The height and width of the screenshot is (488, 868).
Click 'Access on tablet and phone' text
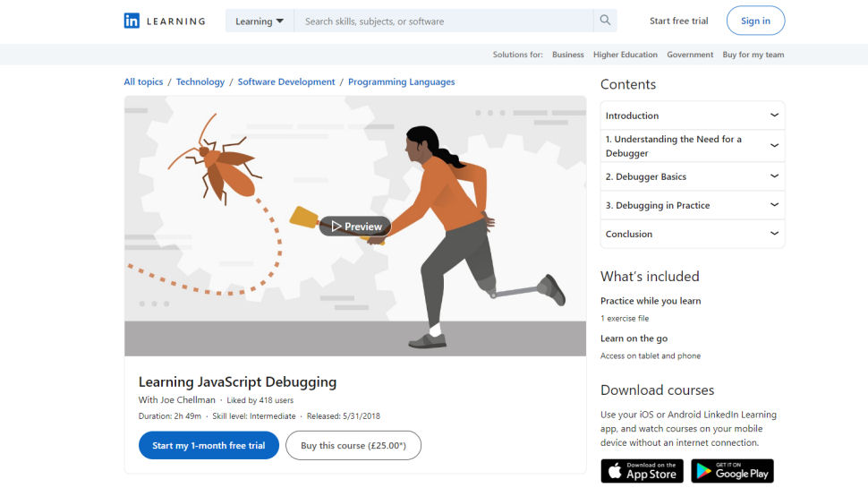(651, 356)
